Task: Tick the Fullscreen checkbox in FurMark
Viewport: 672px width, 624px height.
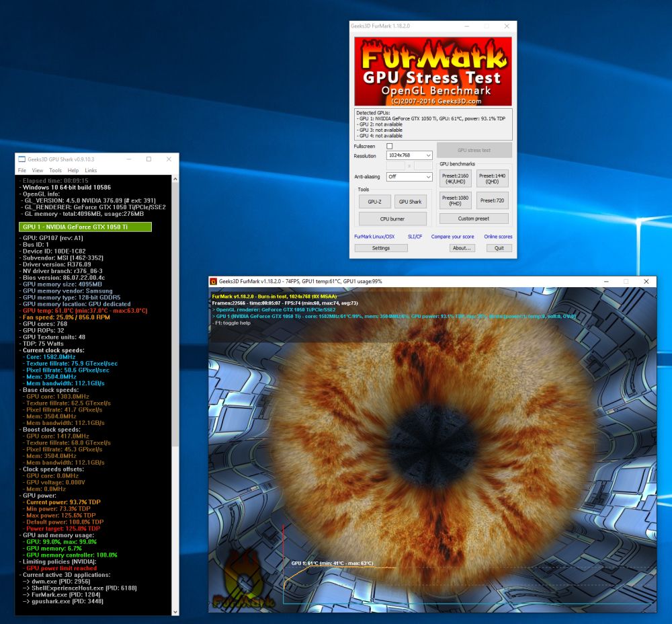Action: [389, 146]
